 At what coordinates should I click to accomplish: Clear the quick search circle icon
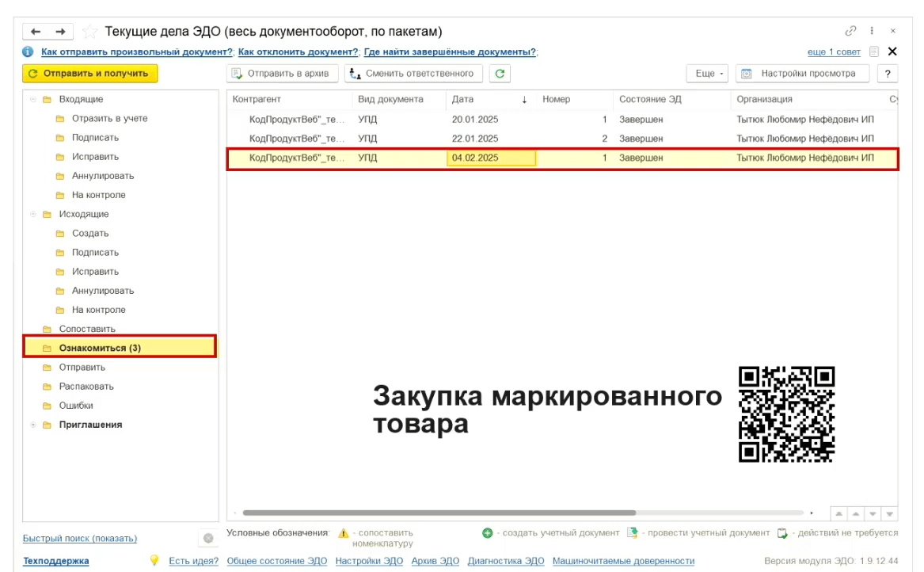click(x=208, y=538)
